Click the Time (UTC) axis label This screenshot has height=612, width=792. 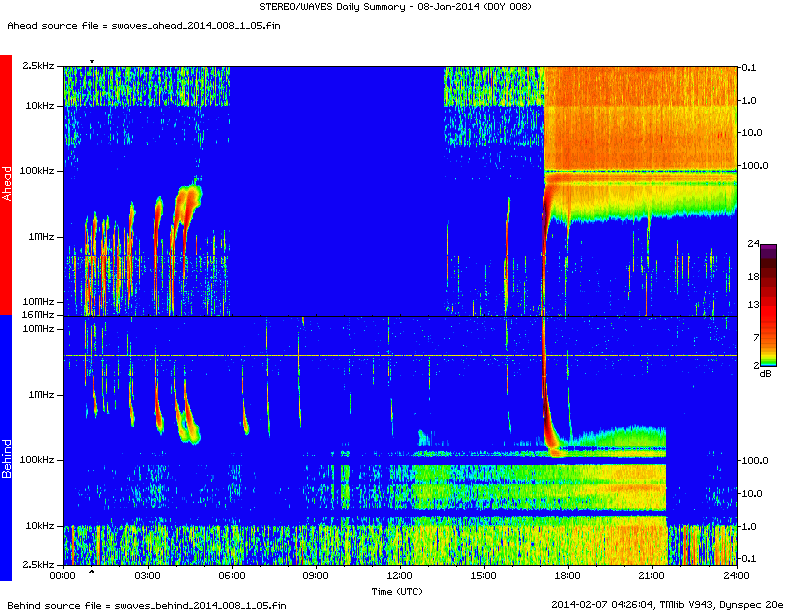pos(397,591)
